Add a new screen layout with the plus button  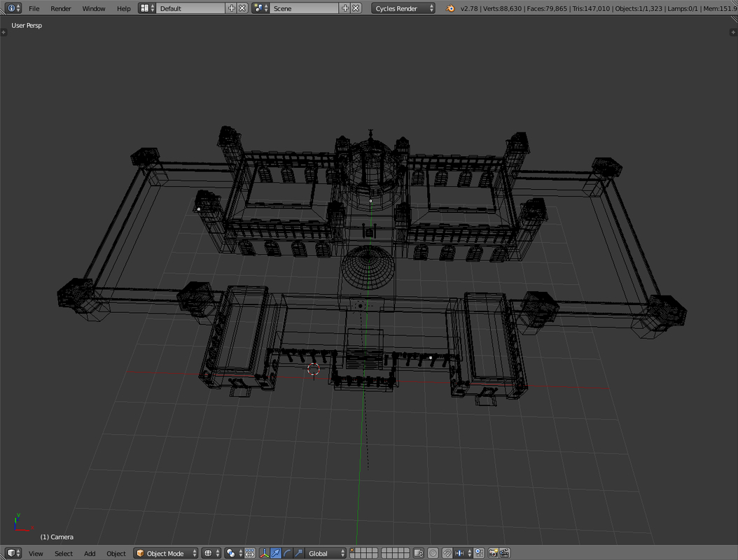point(231,8)
